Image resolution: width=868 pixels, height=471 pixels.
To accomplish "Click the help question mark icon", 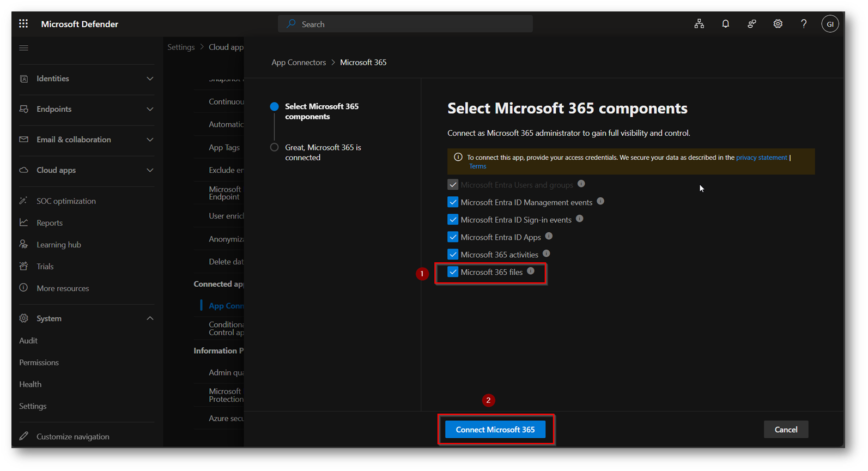I will pyautogui.click(x=804, y=23).
